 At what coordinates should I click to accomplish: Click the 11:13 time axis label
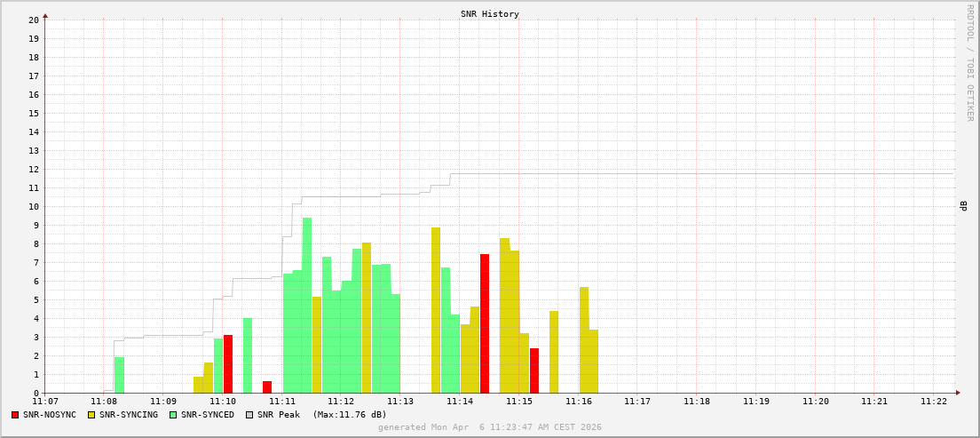pos(400,402)
